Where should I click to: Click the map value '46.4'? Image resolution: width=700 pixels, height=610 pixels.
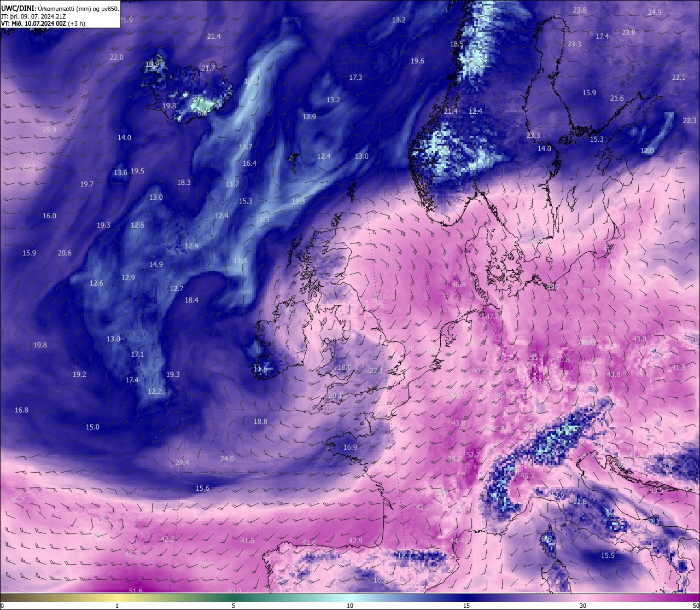pyautogui.click(x=458, y=285)
